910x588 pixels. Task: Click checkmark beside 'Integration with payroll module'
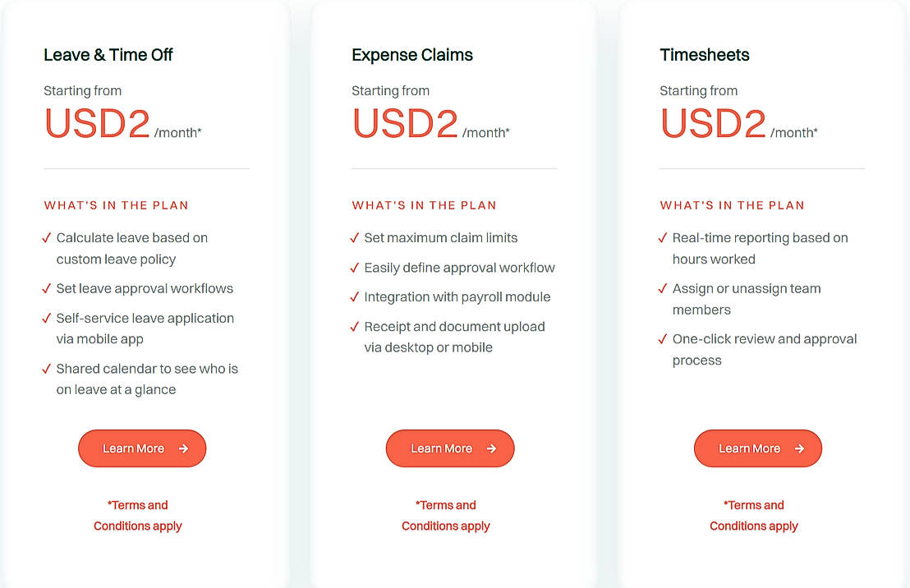(355, 297)
